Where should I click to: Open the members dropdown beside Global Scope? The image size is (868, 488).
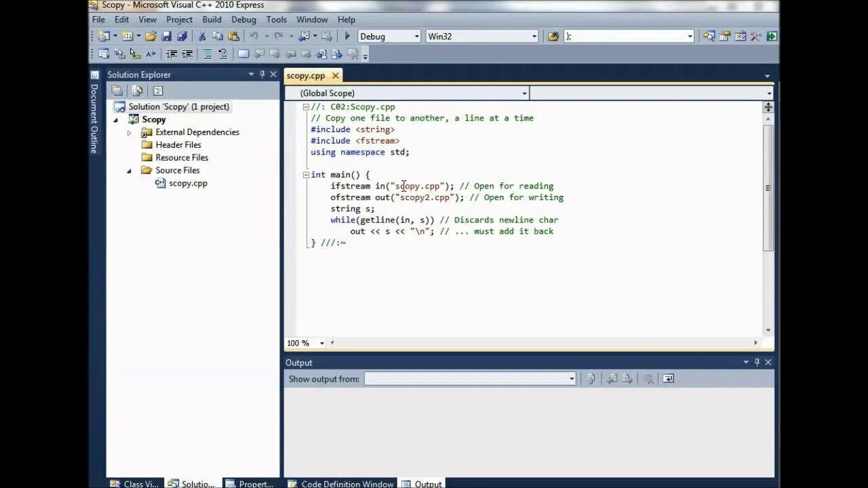click(769, 93)
